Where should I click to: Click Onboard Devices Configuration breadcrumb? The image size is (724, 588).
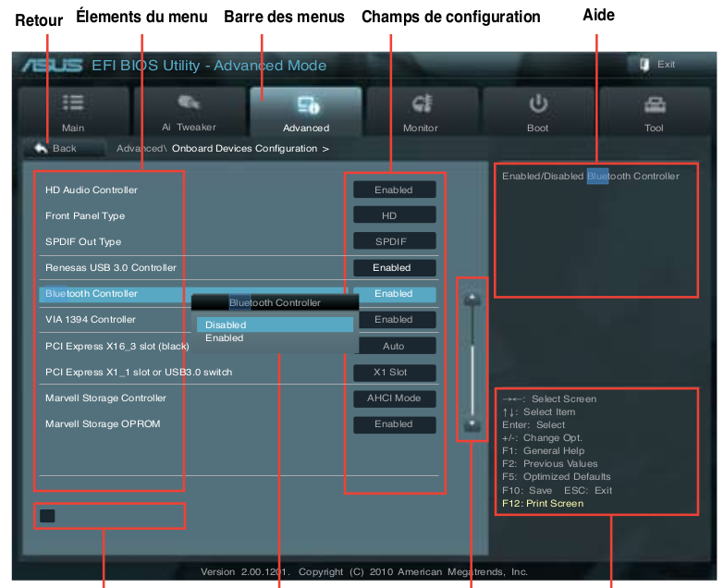coord(244,149)
